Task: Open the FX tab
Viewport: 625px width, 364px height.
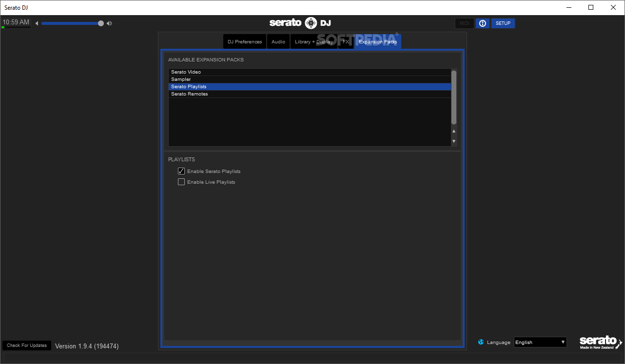Action: [346, 41]
